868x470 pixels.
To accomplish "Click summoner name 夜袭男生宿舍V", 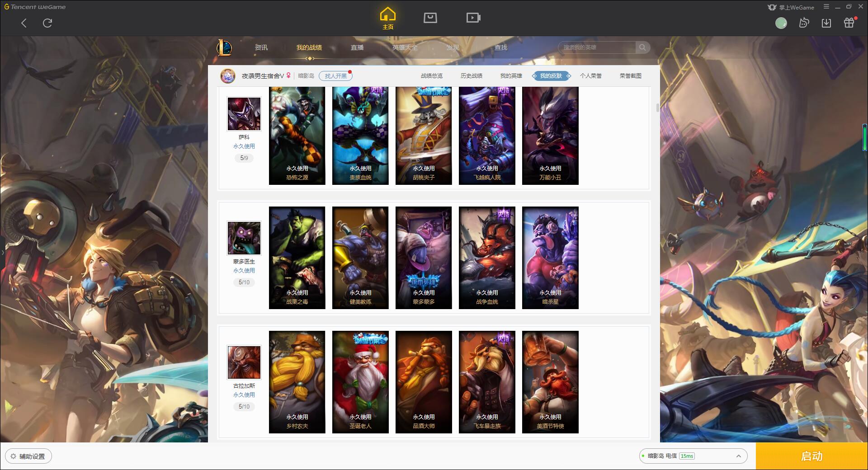I will coord(263,76).
